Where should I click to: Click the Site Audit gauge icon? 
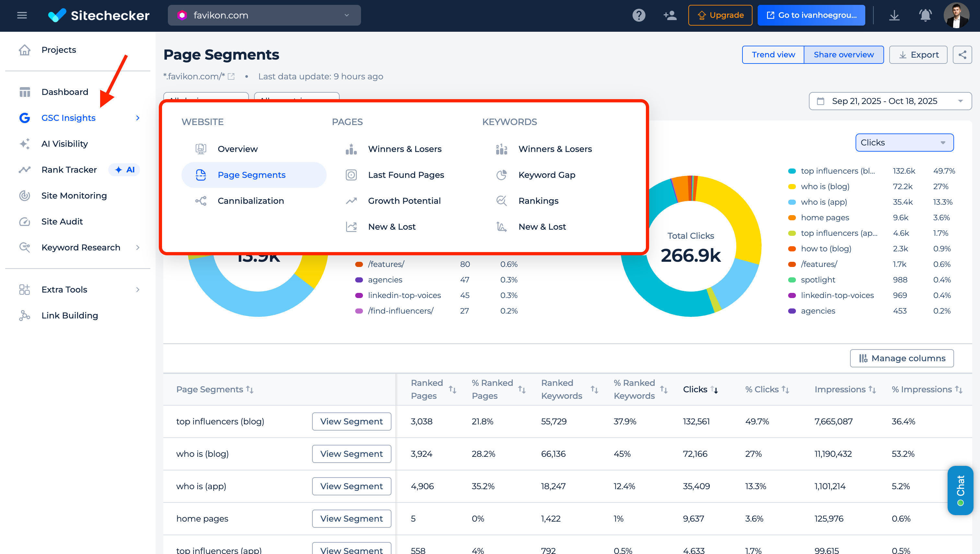(25, 222)
